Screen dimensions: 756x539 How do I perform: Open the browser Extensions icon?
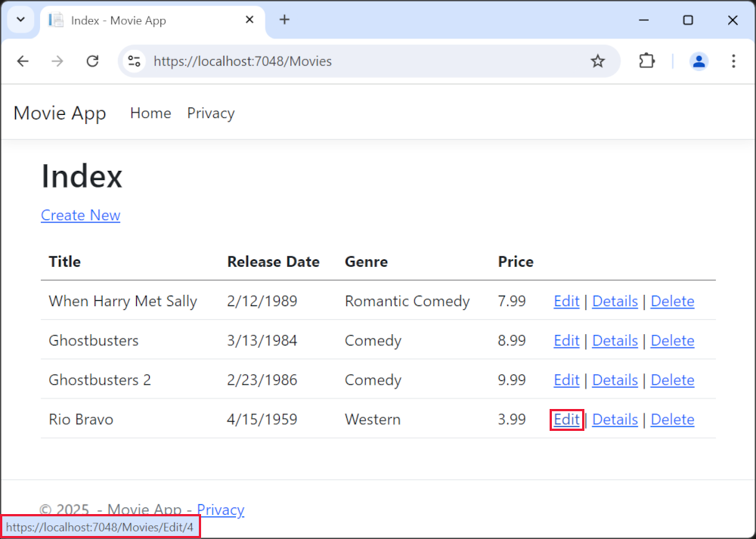tap(646, 61)
